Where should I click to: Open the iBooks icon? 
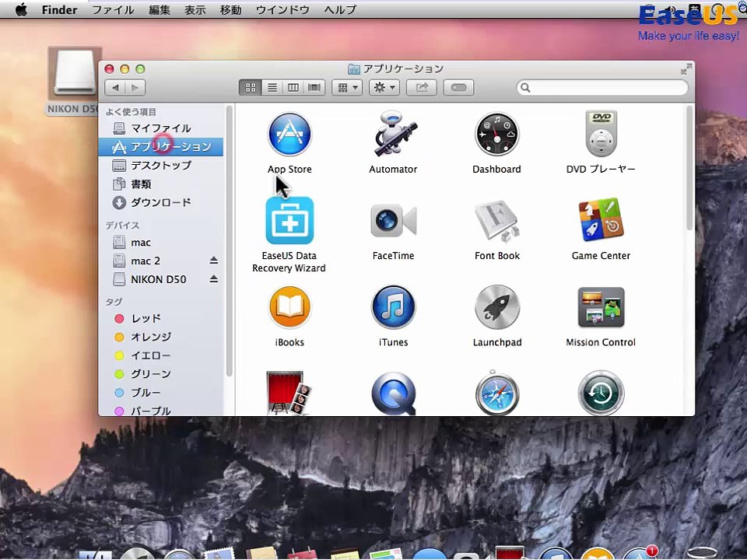(289, 307)
